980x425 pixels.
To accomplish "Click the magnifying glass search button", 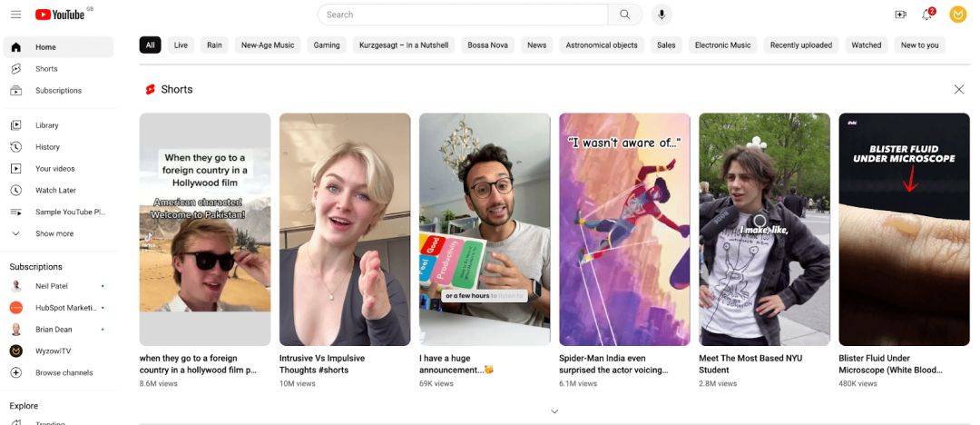I will 625,15.
